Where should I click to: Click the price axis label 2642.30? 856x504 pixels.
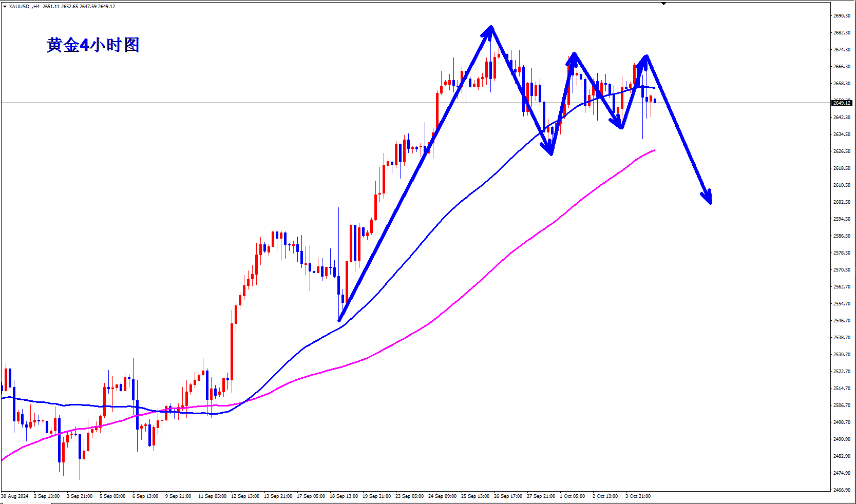[x=842, y=118]
